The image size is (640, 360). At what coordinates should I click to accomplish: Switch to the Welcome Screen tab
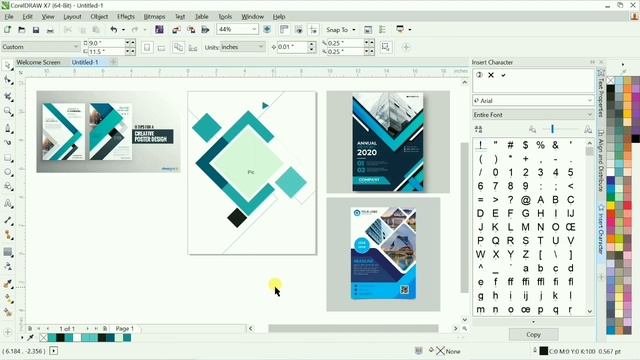point(38,62)
